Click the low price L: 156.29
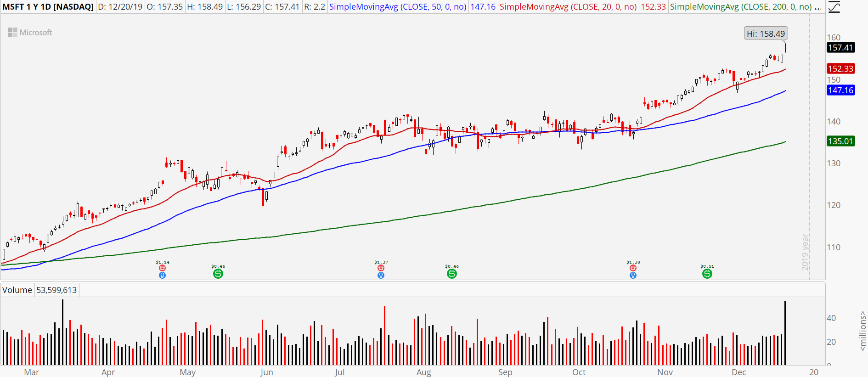 [244, 7]
